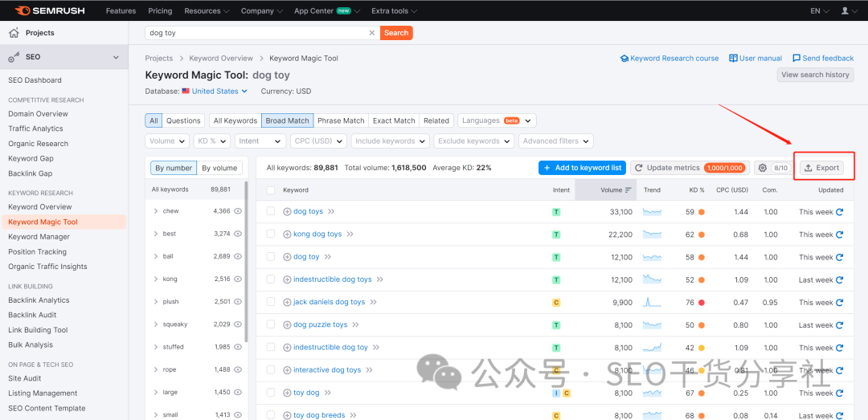Image resolution: width=868 pixels, height=420 pixels.
Task: Click the red KD indicator for jack daniels
Action: tap(702, 303)
